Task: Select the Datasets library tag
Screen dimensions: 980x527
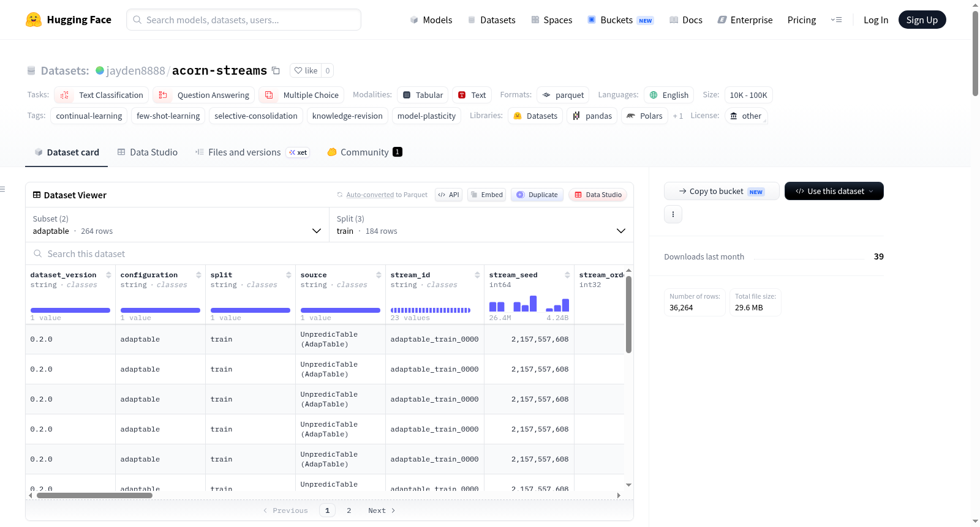Action: pyautogui.click(x=535, y=116)
